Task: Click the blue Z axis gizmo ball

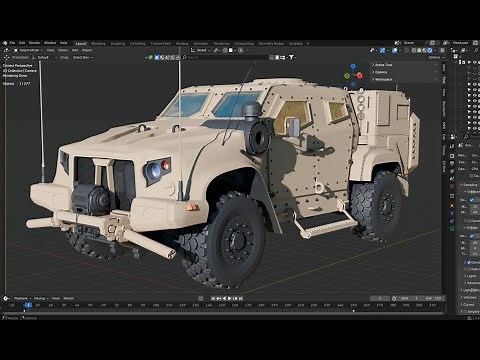Action: (353, 67)
